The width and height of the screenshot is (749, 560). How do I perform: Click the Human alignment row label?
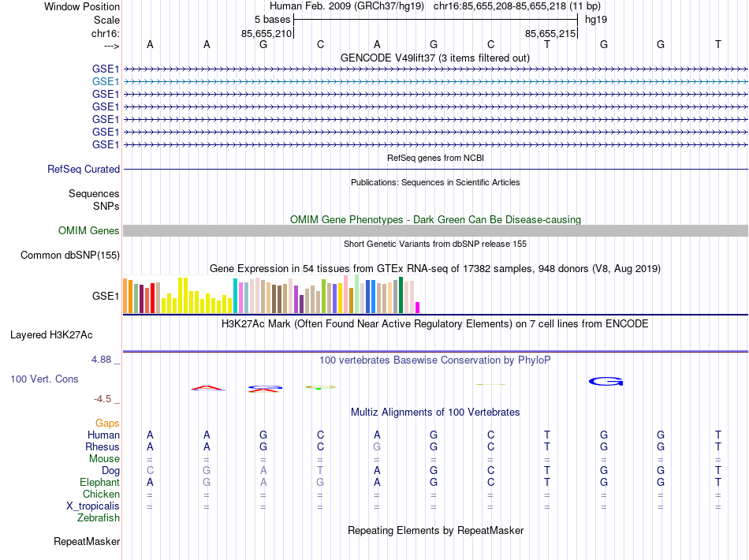103,435
